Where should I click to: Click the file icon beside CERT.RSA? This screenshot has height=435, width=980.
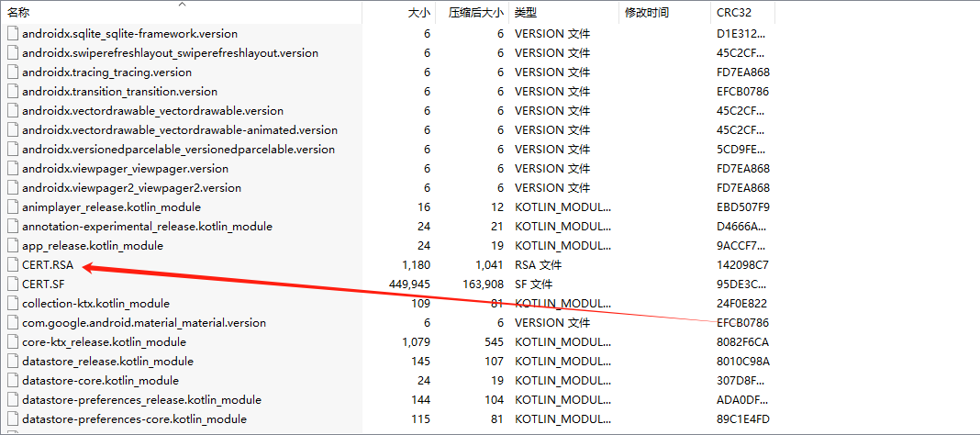click(x=12, y=265)
